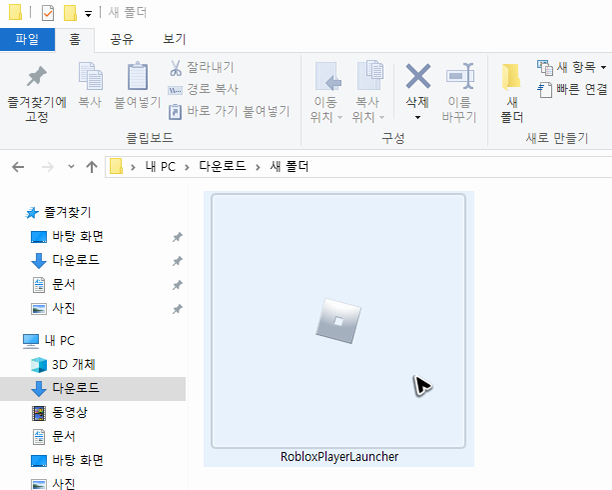612x490 pixels.
Task: Click the address bar folder icon
Action: tap(116, 166)
